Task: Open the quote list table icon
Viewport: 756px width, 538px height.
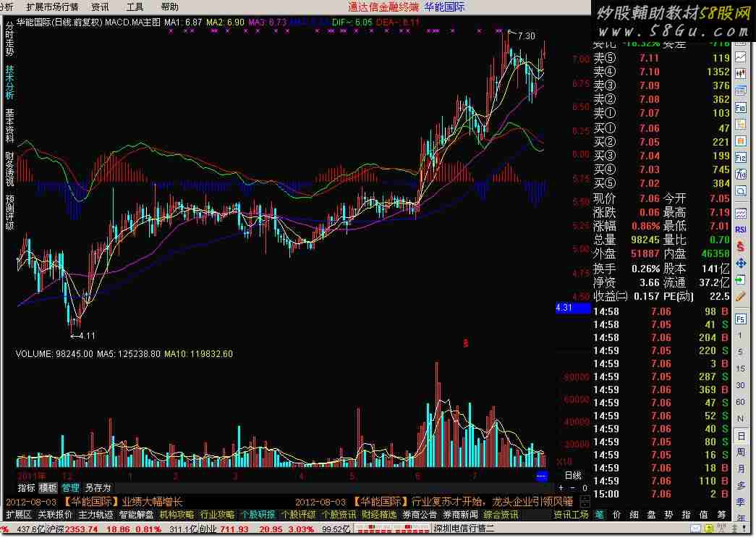Action: [741, 91]
